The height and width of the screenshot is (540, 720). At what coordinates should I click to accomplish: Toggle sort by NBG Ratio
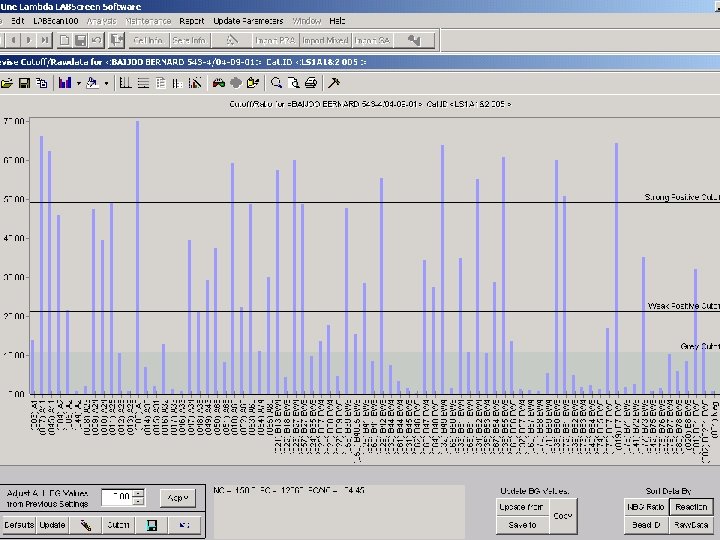(647, 507)
